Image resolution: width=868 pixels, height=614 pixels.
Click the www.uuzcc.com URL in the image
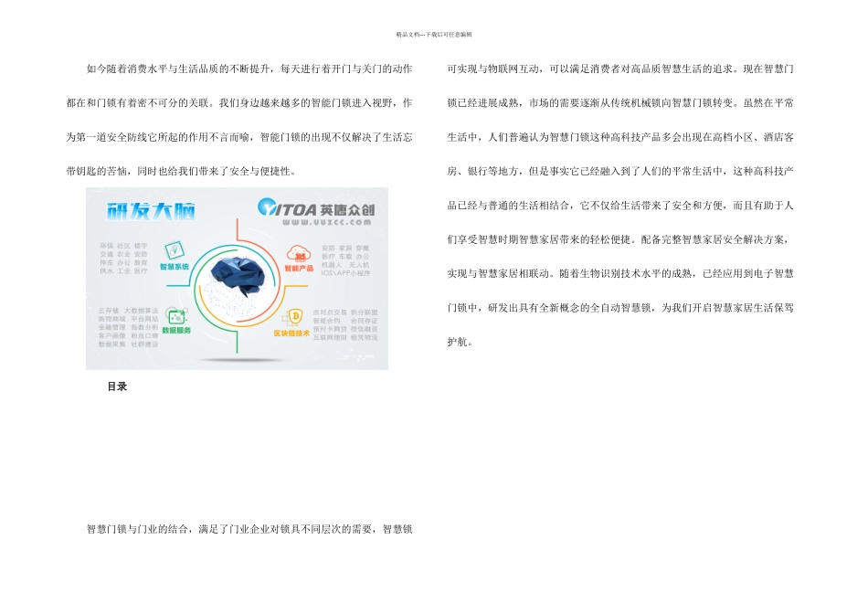pyautogui.click(x=326, y=222)
